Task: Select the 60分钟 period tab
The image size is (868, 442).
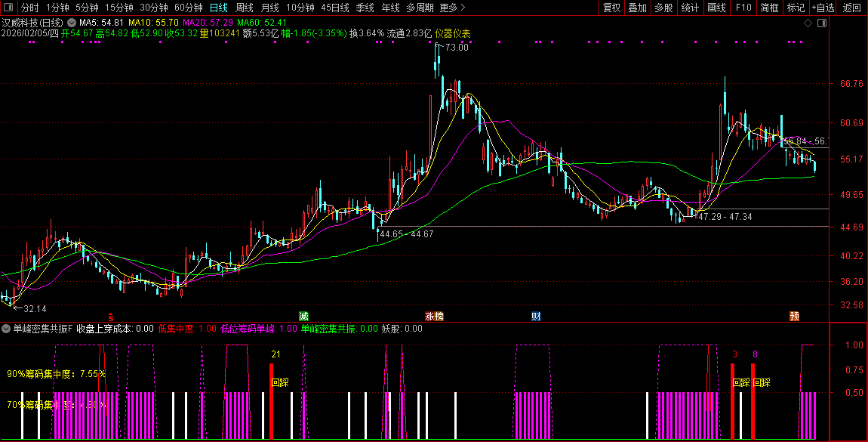Action: (188, 8)
